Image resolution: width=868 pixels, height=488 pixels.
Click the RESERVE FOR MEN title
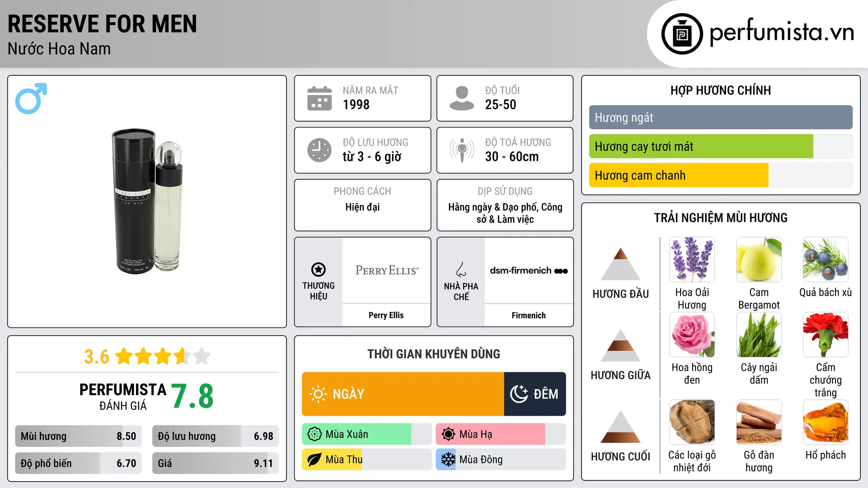click(103, 24)
